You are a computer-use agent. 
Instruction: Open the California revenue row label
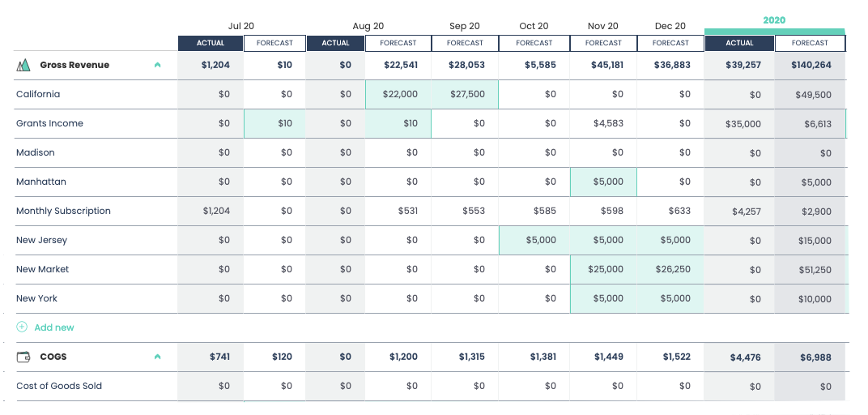pyautogui.click(x=38, y=94)
